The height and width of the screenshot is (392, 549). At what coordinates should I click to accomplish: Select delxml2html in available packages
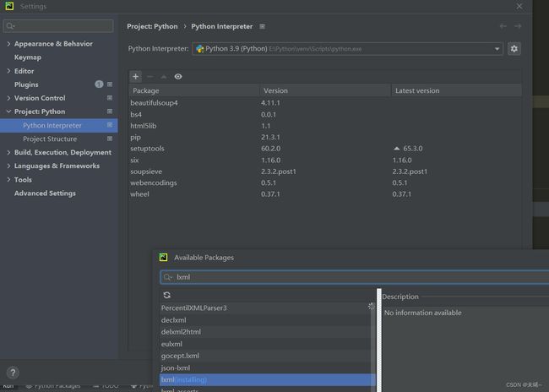(x=265, y=332)
